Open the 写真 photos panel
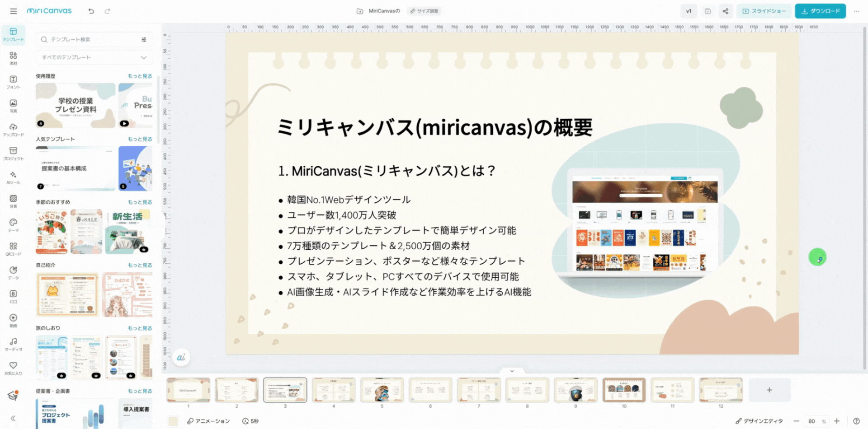This screenshot has width=868, height=429. (13, 106)
